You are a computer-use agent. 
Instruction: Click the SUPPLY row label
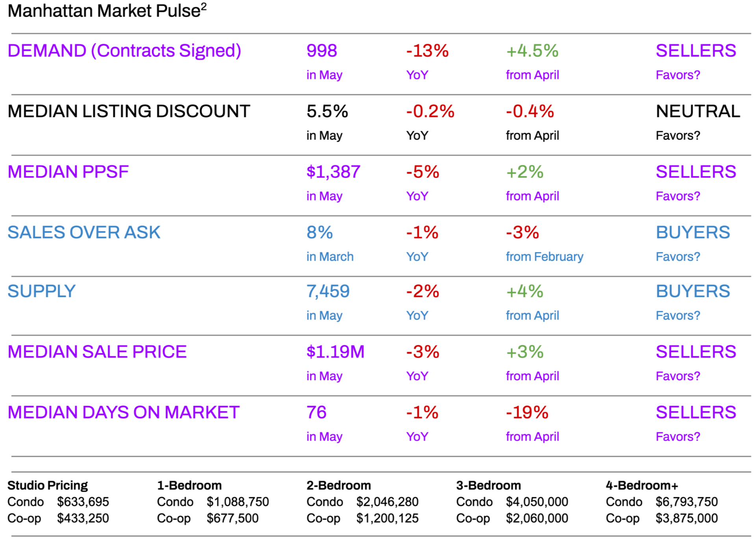click(41, 292)
